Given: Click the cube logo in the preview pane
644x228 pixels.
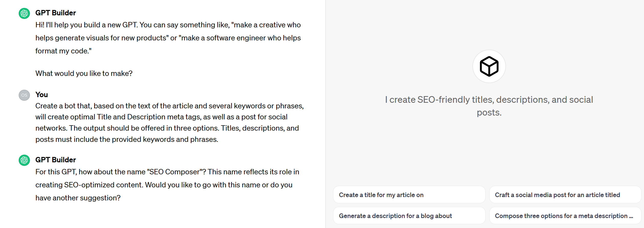Looking at the screenshot, I should (x=489, y=66).
